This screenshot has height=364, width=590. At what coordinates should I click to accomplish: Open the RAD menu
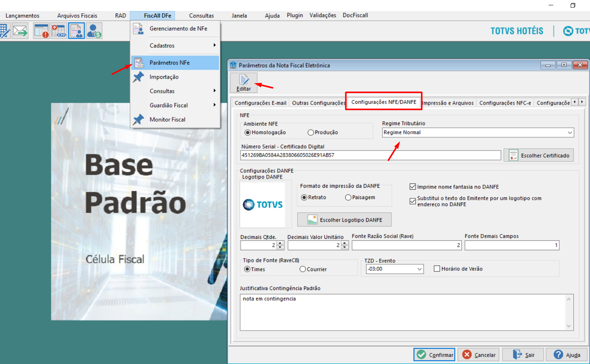(x=120, y=16)
